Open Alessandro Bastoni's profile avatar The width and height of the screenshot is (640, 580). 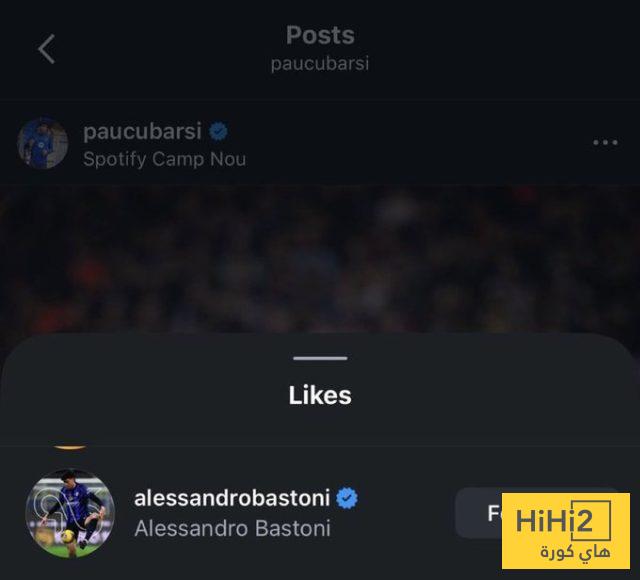(x=70, y=513)
